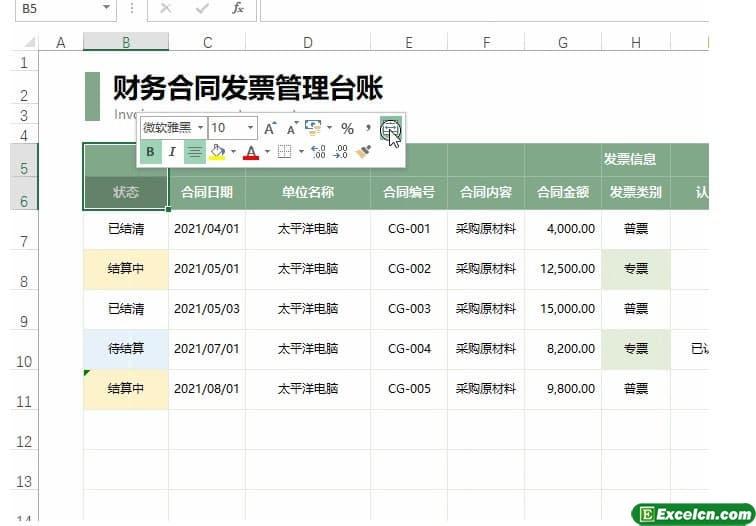Toggle center alignment in mini toolbar
756x526 pixels.
click(195, 152)
